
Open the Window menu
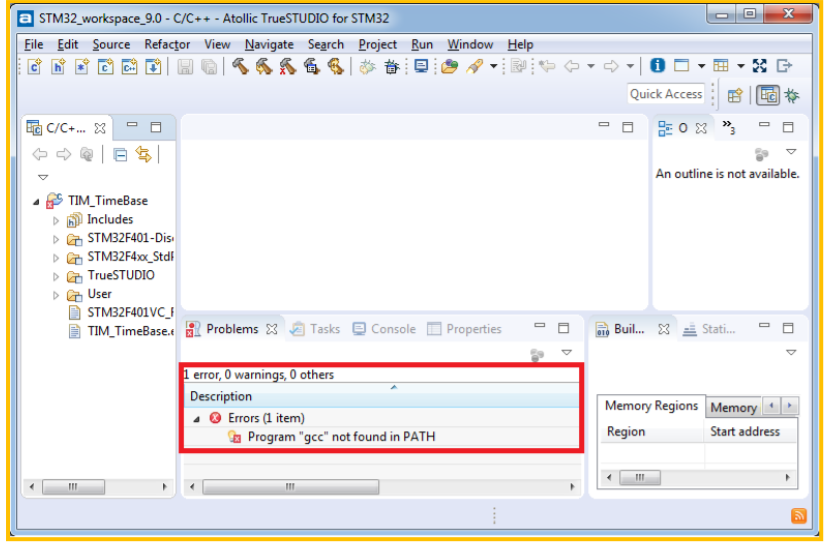coord(470,45)
